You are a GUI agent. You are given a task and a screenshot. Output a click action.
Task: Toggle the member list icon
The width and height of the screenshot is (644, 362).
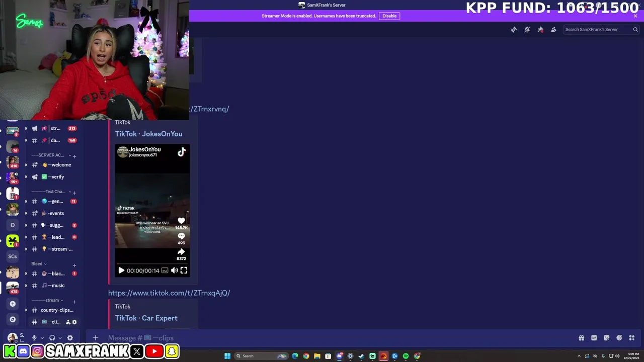click(553, 30)
